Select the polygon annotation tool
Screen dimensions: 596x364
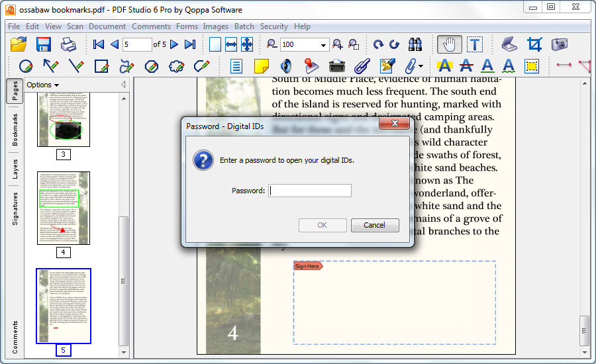pyautogui.click(x=151, y=66)
